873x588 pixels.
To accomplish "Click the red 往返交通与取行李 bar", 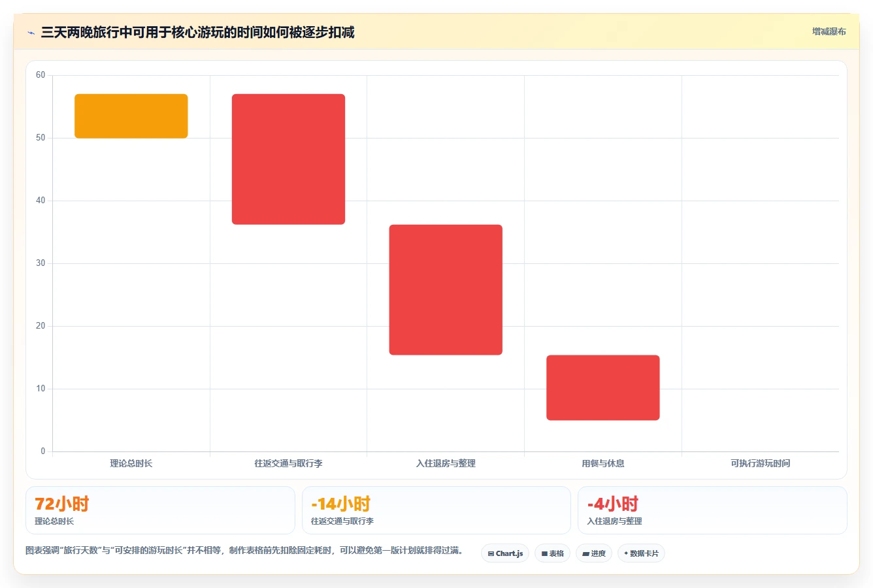I will (x=288, y=159).
